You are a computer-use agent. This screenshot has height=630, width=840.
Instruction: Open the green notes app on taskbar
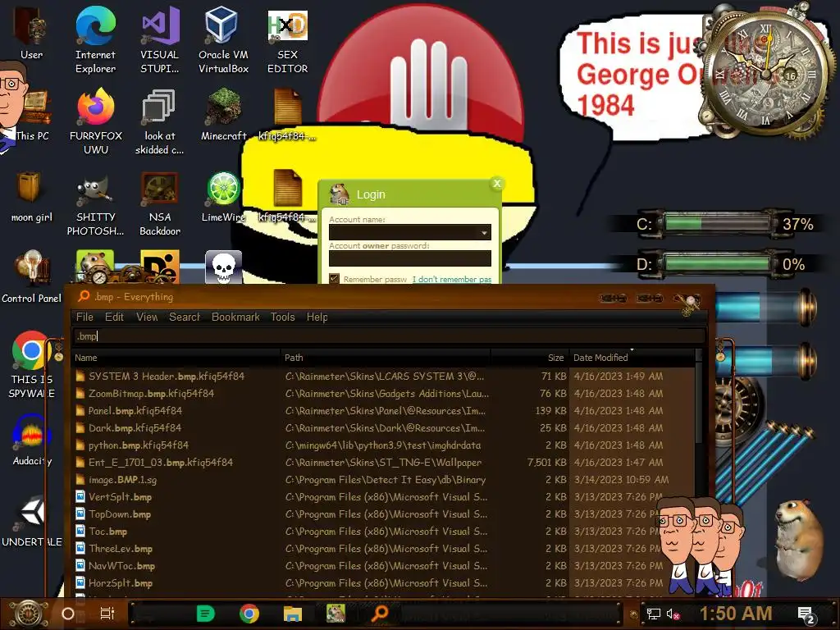pos(205,614)
